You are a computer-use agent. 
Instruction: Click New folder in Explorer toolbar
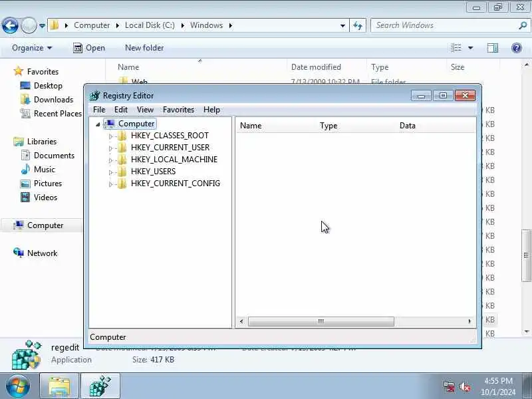click(x=144, y=48)
